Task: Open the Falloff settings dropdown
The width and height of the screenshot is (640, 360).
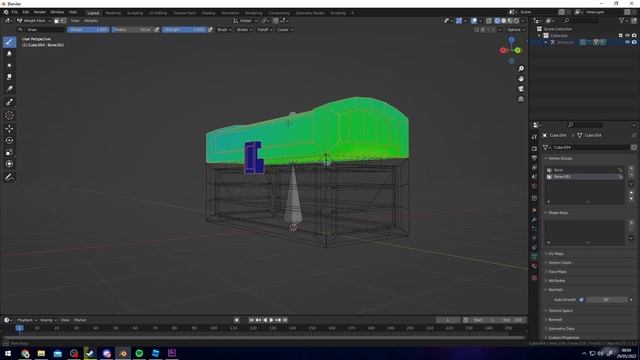Action: tap(264, 29)
